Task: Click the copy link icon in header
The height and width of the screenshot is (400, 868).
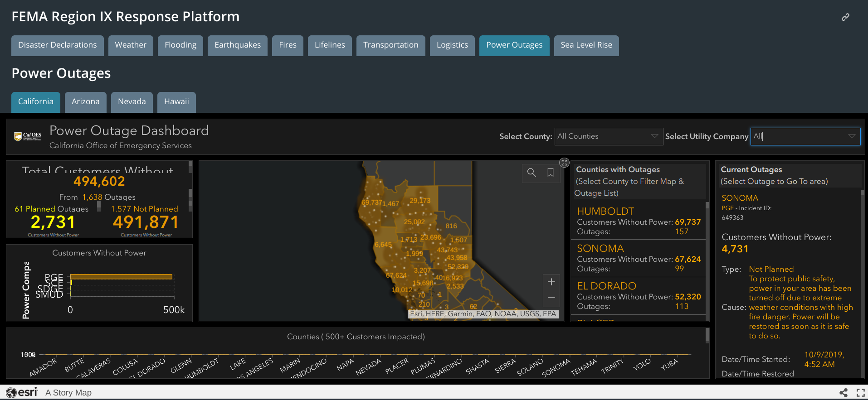Action: 845,17
